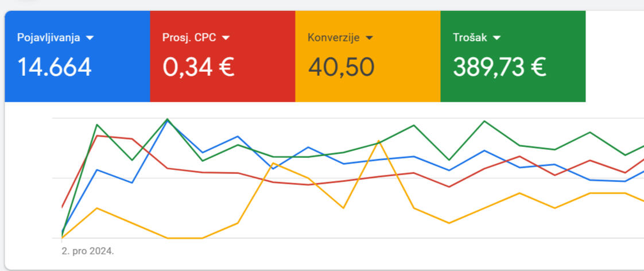The width and height of the screenshot is (644, 271).
Task: Select the red card value 0,34 €
Action: (198, 67)
